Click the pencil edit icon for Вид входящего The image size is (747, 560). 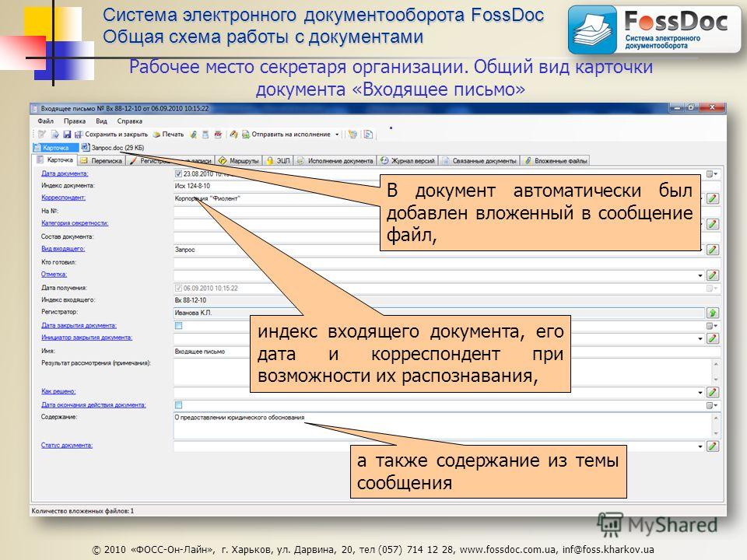point(712,250)
